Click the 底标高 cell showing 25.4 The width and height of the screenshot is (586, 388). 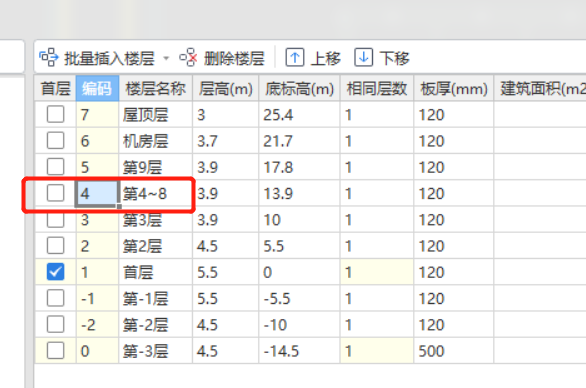tap(299, 114)
